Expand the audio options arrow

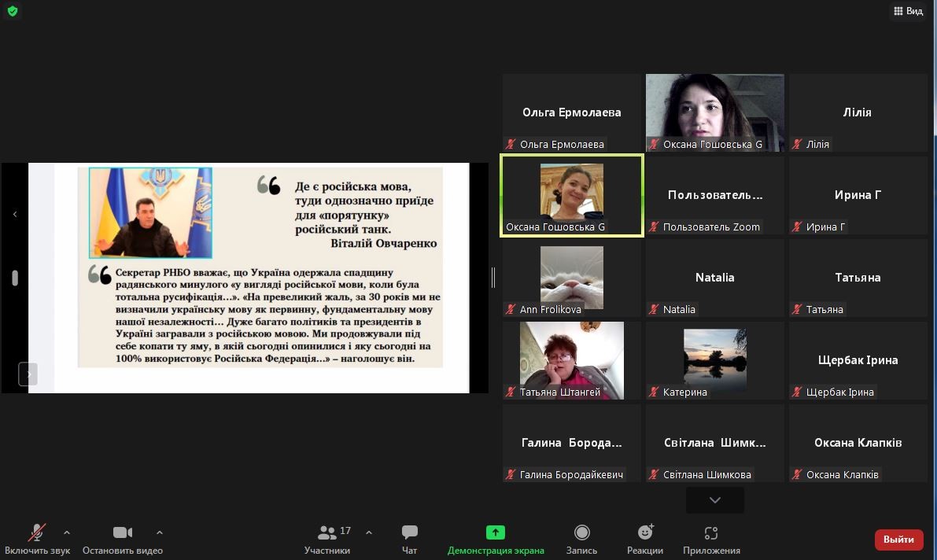pos(67,532)
